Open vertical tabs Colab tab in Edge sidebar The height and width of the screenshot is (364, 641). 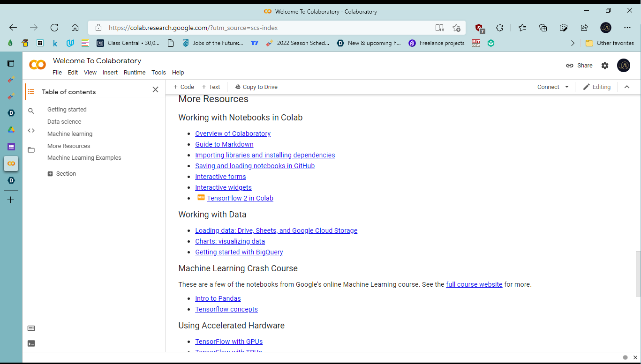coord(11,163)
